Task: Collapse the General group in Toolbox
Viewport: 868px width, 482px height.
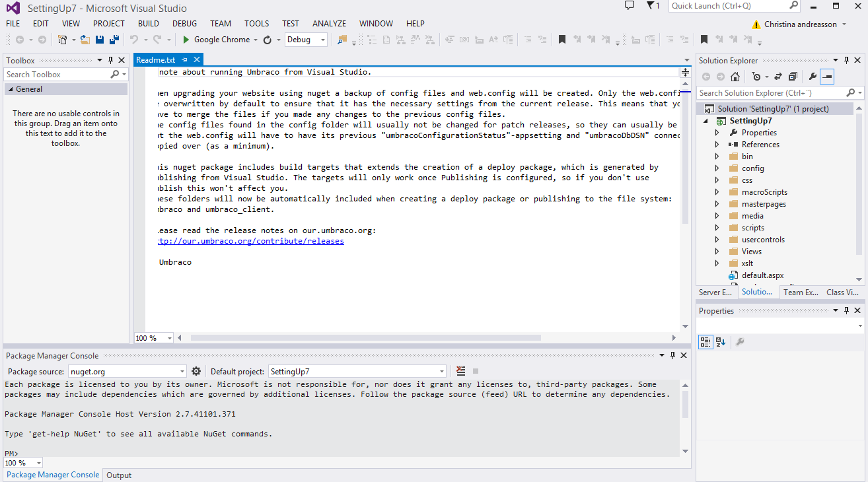Action: [x=11, y=89]
